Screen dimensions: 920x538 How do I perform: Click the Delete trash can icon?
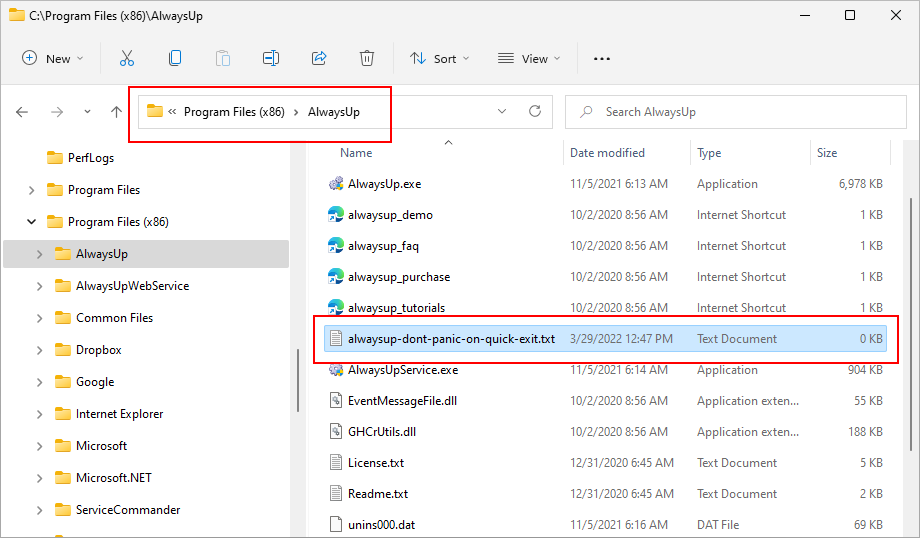(x=367, y=58)
